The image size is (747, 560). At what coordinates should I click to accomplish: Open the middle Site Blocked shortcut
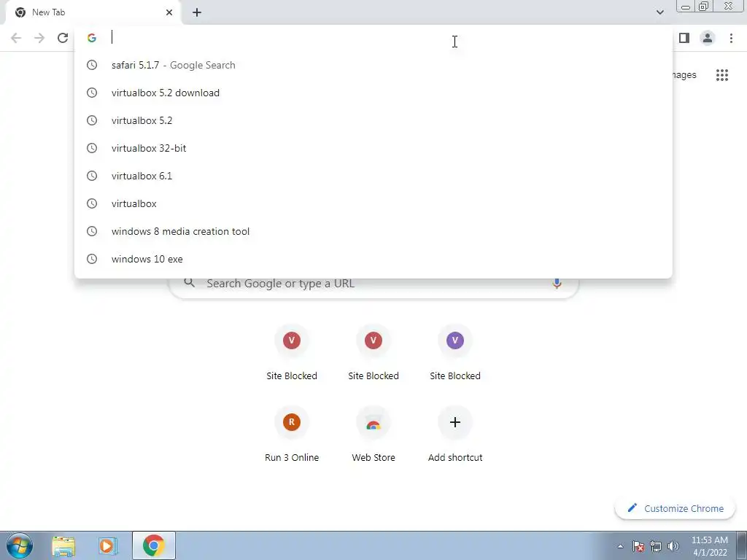(373, 352)
